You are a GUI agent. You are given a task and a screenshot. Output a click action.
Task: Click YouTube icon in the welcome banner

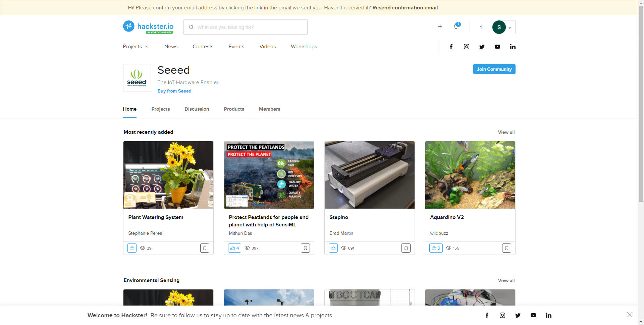[x=533, y=315]
